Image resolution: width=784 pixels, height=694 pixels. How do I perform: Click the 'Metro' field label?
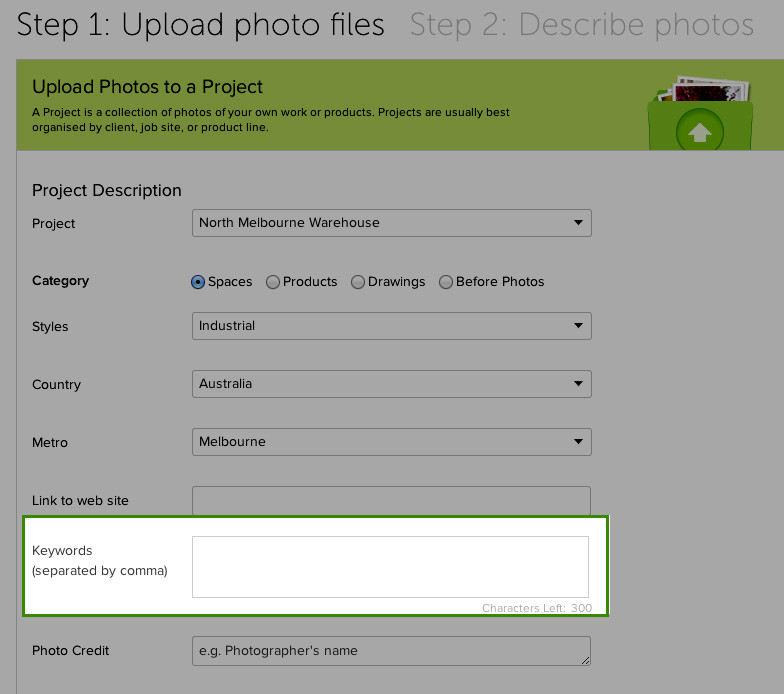(50, 442)
